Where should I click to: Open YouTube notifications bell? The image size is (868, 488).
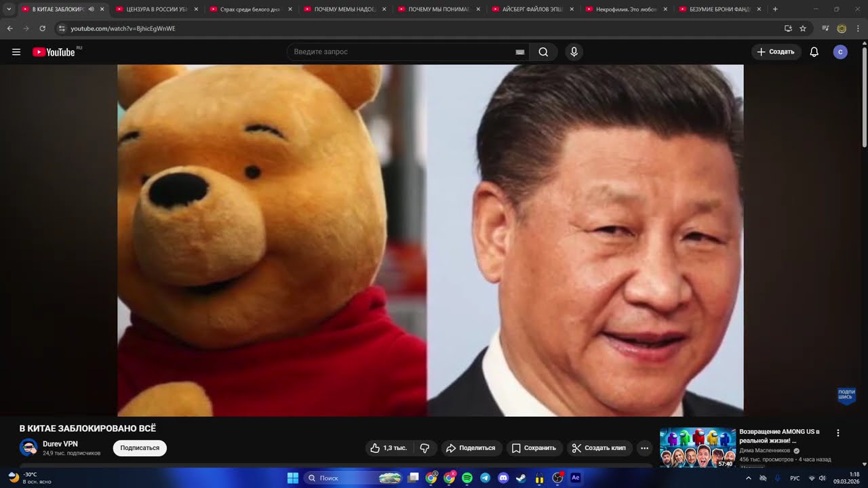[x=814, y=52]
